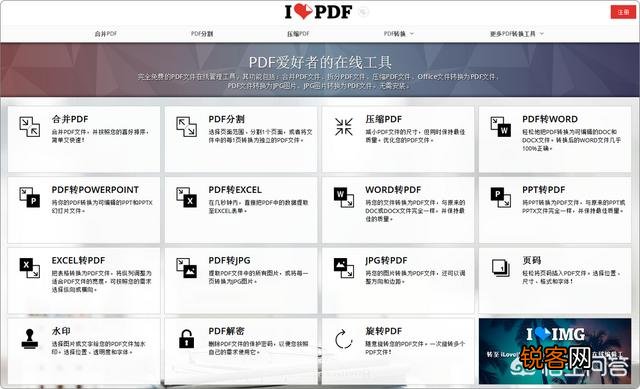Open the 合并PDF card title link
This screenshot has height=389, width=640.
[70, 119]
